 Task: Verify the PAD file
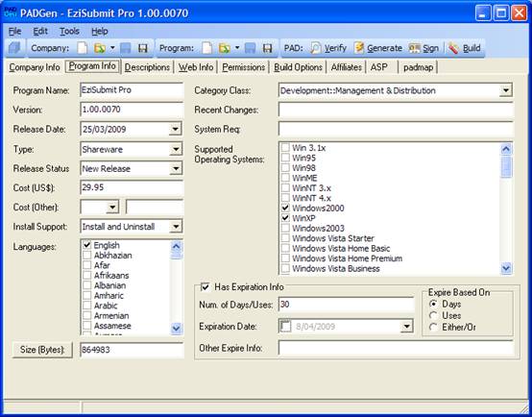tap(328, 48)
